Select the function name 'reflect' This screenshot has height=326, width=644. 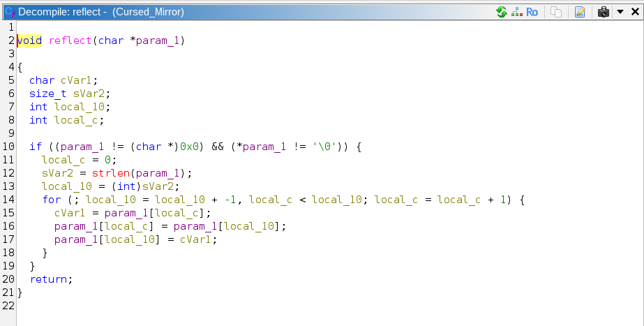click(x=70, y=40)
